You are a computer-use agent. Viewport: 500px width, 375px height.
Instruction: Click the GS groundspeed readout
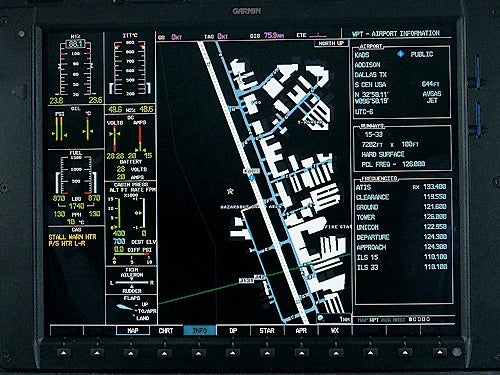pyautogui.click(x=170, y=37)
